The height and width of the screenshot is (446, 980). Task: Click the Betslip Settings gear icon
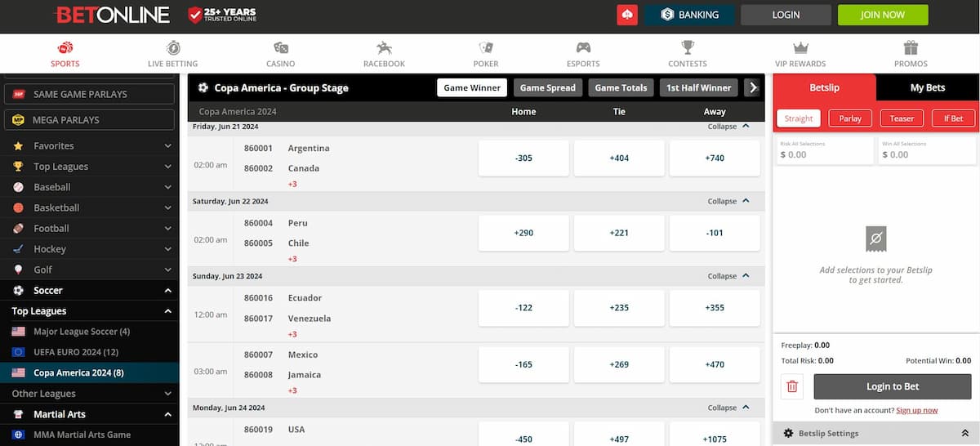coord(789,434)
